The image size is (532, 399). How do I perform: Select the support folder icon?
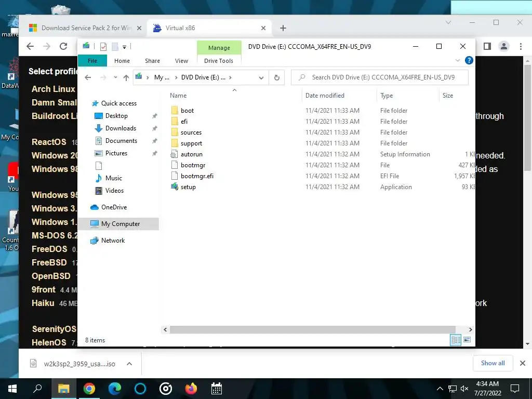click(175, 143)
